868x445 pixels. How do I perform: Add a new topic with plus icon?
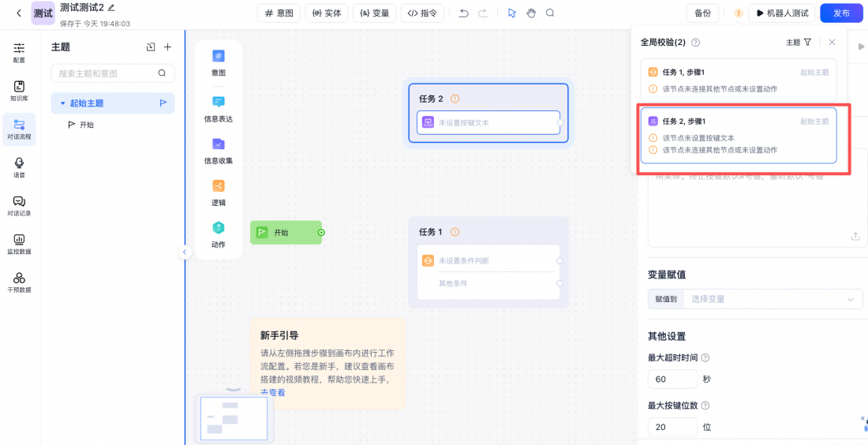[x=168, y=47]
